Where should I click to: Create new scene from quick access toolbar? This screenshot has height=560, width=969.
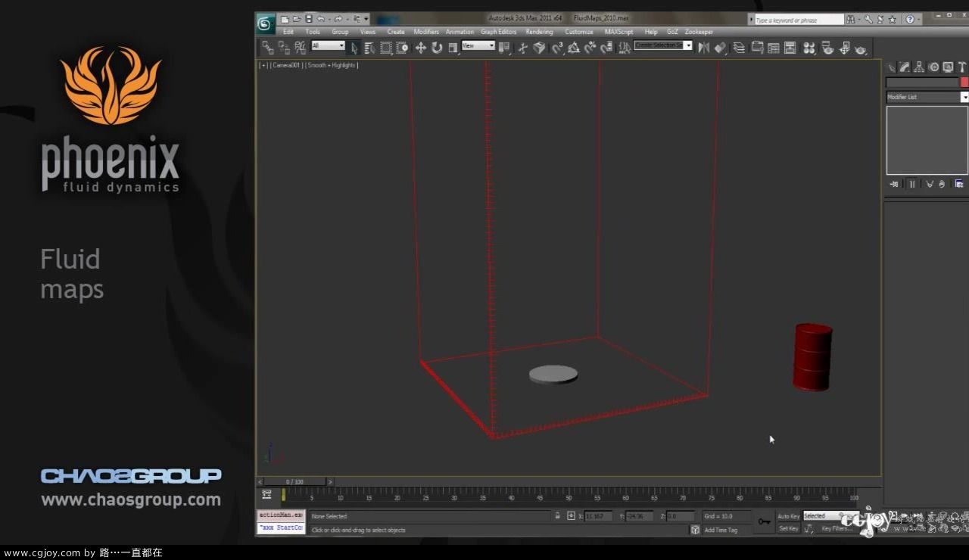click(285, 19)
